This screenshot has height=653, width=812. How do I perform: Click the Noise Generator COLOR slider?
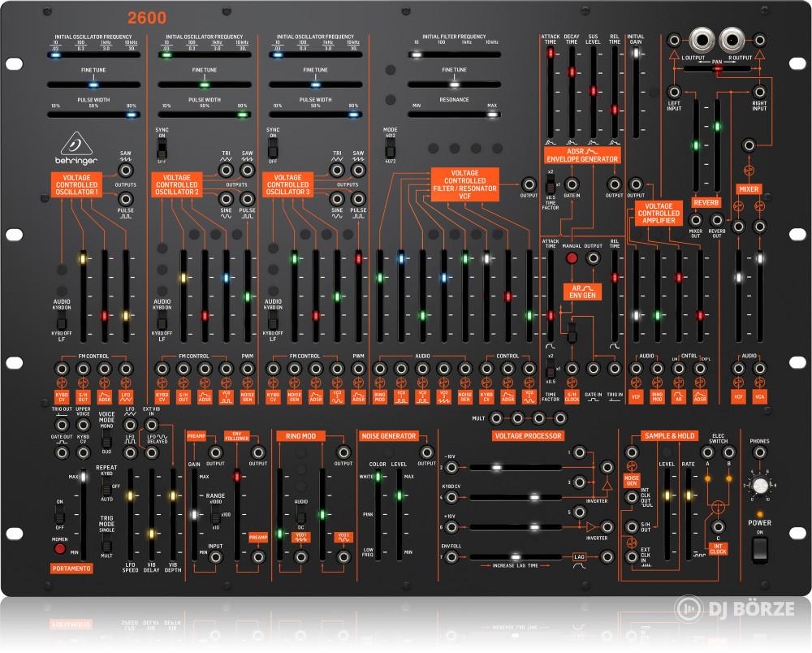tap(378, 515)
